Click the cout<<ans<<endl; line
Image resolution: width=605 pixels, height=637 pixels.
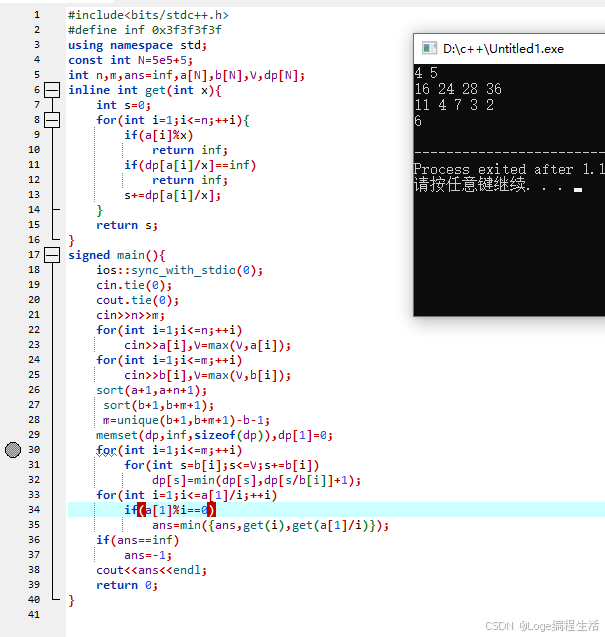point(152,570)
